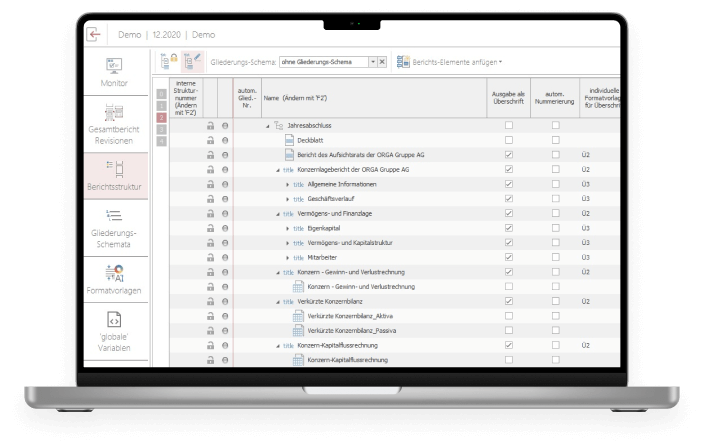The image size is (704, 448).
Task: Click Ü2 cell in Konzern-Kapitalflussrechnung row
Action: [585, 345]
